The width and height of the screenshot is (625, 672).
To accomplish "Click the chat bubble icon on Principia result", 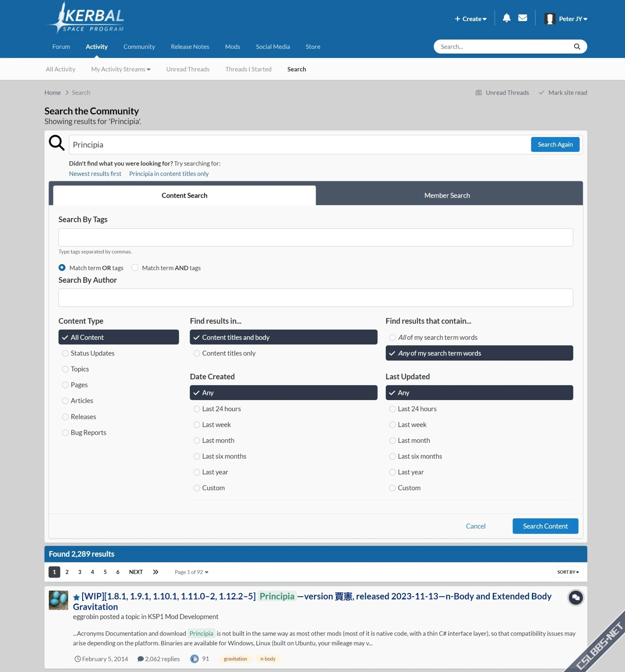I will [576, 598].
